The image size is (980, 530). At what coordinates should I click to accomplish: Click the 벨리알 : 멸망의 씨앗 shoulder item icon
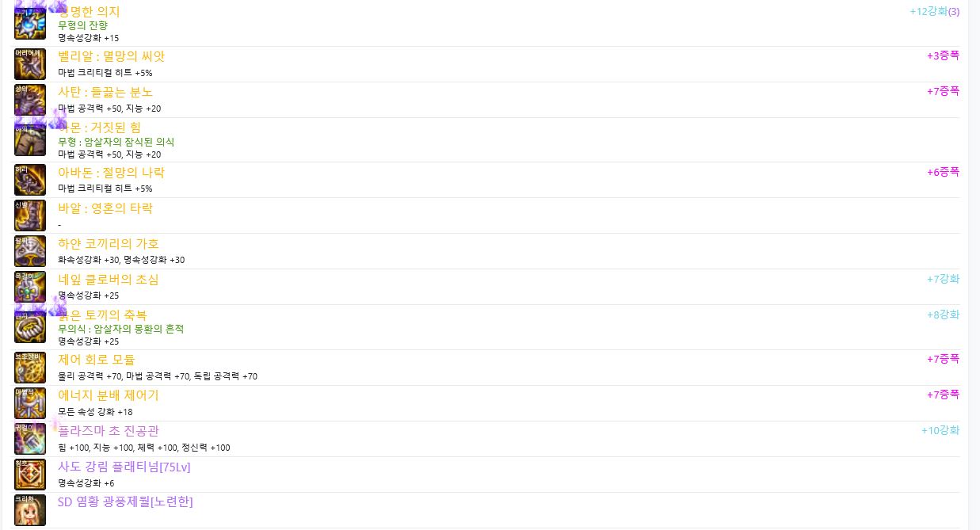30,64
